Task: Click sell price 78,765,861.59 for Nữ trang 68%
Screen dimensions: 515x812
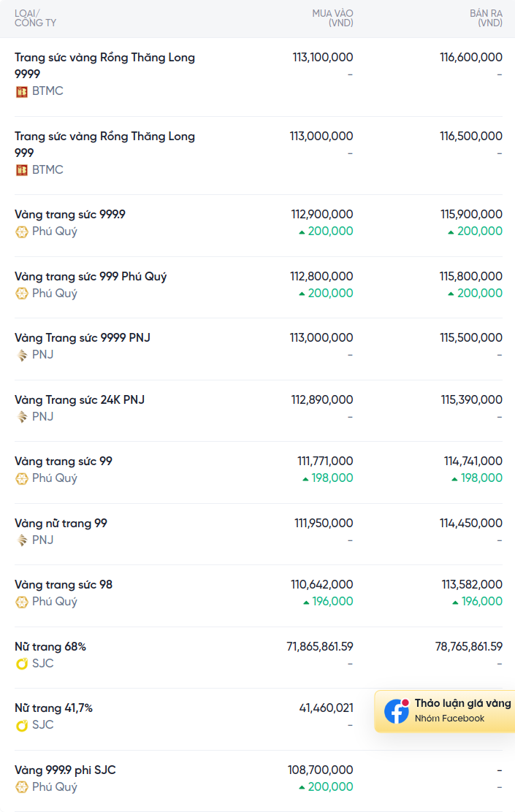Action: 469,646
